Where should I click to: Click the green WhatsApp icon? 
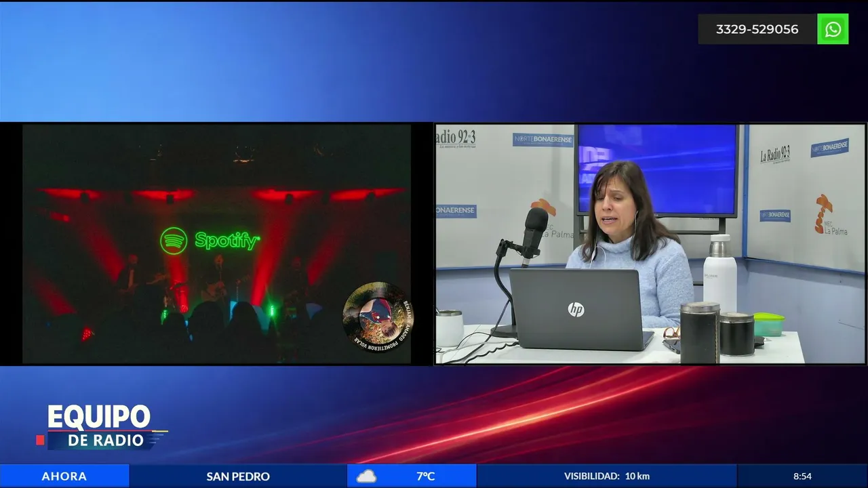pos(833,29)
